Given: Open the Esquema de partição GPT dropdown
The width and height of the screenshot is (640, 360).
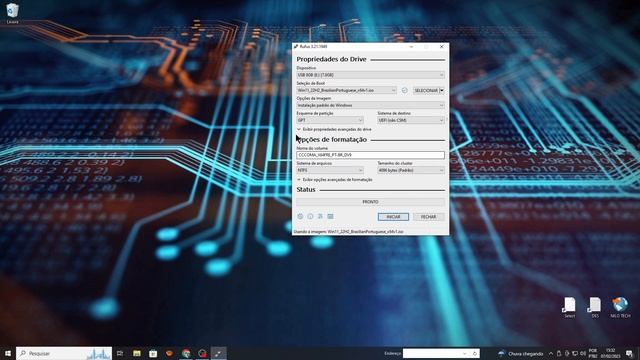Looking at the screenshot, I should click(x=330, y=120).
